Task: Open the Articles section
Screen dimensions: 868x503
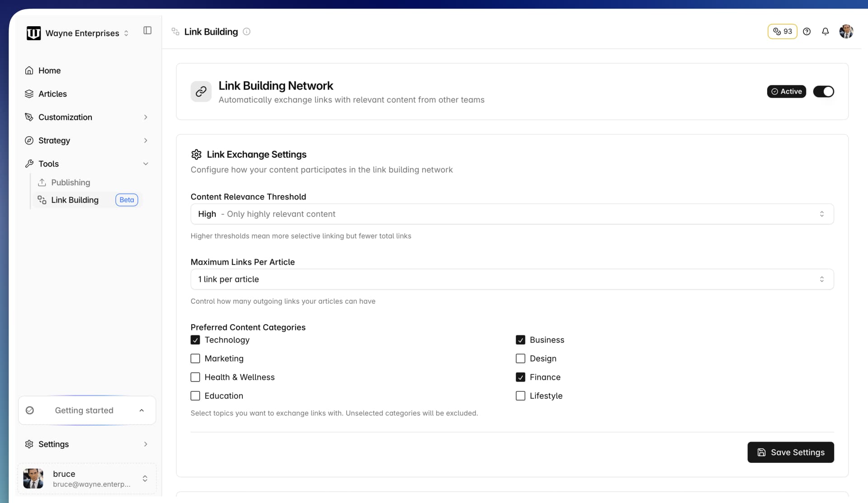Action: 52,94
